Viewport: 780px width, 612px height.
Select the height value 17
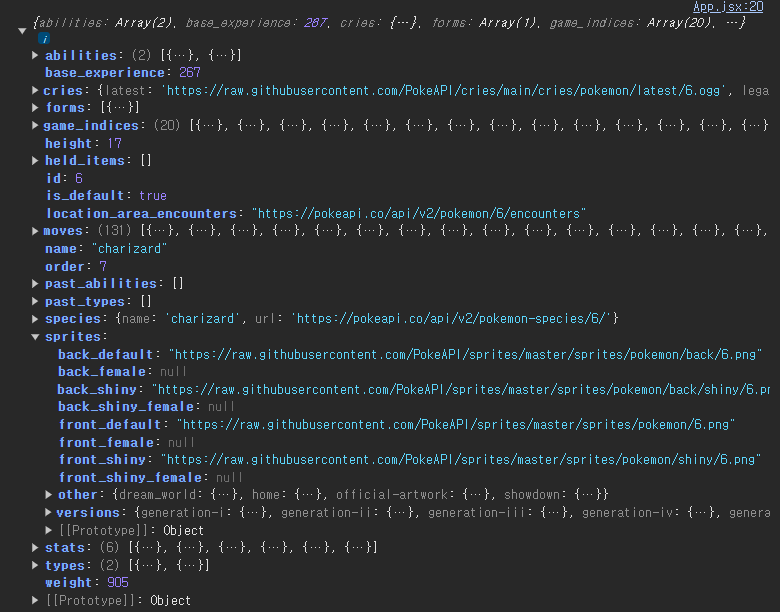coord(114,143)
